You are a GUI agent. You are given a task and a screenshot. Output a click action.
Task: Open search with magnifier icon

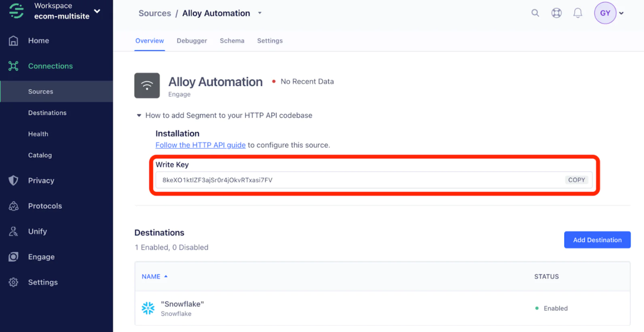coord(535,13)
